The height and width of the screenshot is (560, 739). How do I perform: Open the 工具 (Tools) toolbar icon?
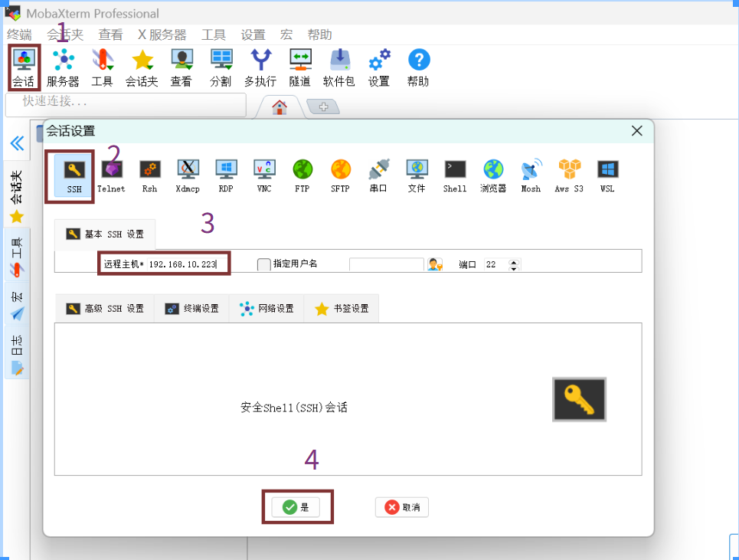click(x=103, y=67)
